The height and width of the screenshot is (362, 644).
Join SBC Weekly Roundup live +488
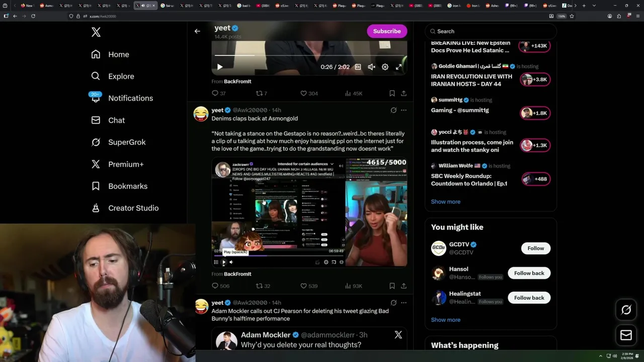click(536, 179)
